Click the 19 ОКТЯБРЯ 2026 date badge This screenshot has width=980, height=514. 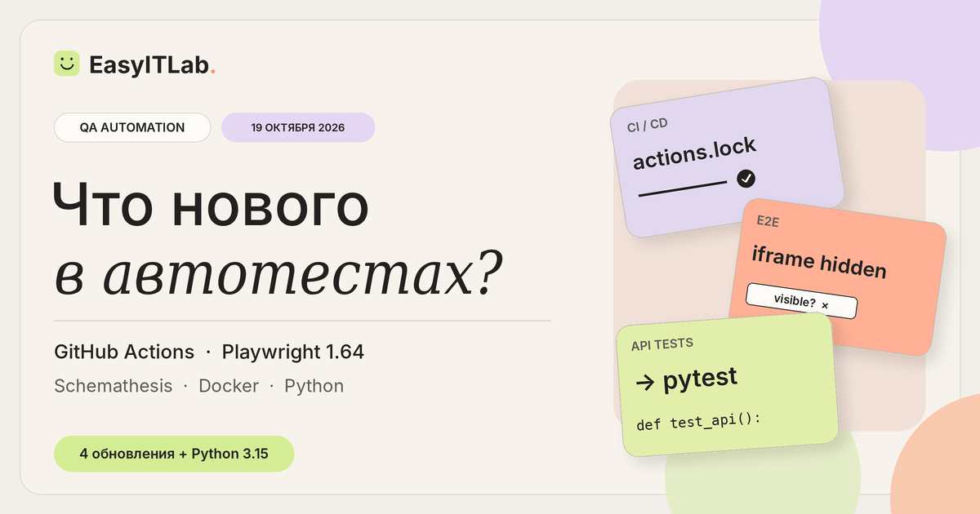[298, 127]
